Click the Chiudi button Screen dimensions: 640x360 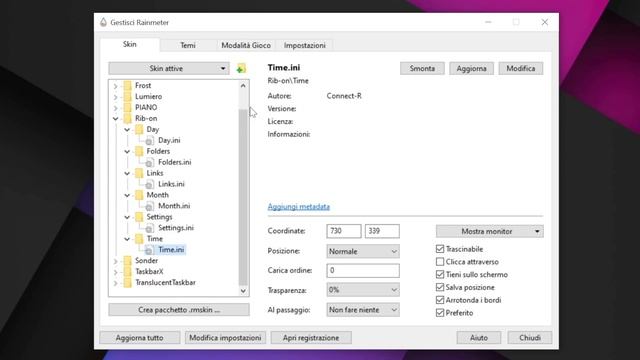(x=530, y=338)
